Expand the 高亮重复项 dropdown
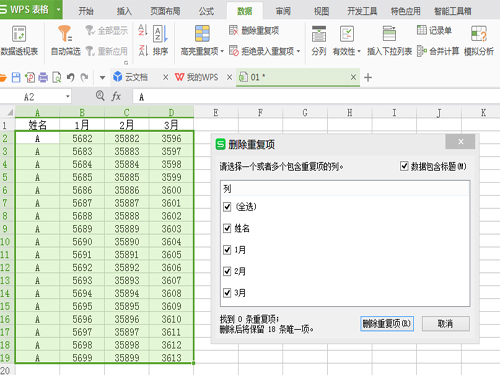 click(x=222, y=52)
